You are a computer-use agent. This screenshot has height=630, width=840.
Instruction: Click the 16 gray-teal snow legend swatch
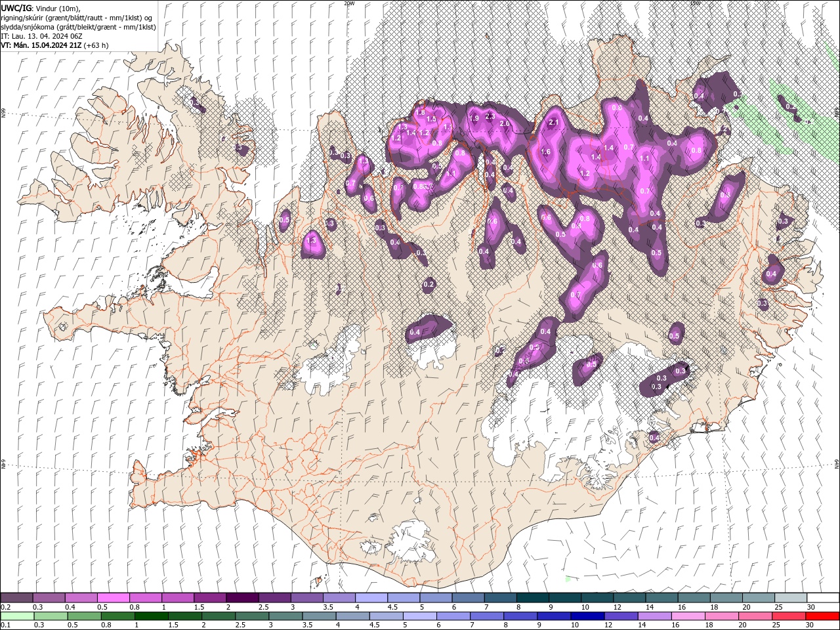click(x=694, y=598)
